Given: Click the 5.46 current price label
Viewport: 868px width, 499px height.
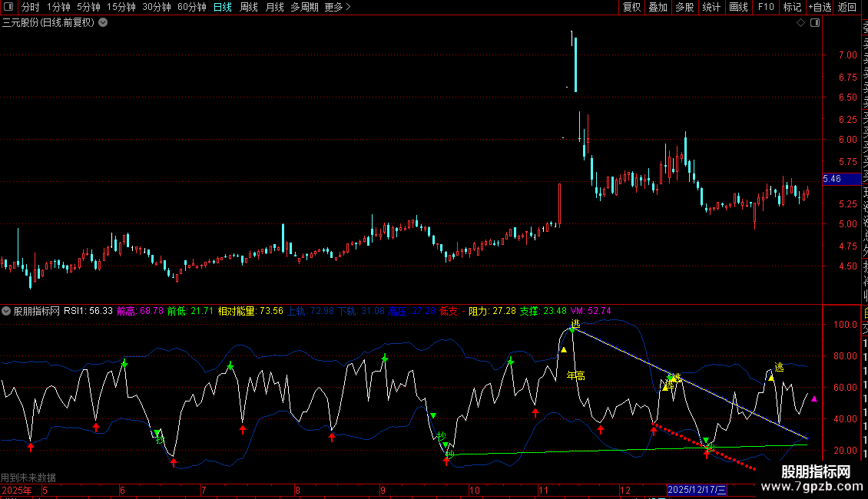Looking at the screenshot, I should 842,179.
